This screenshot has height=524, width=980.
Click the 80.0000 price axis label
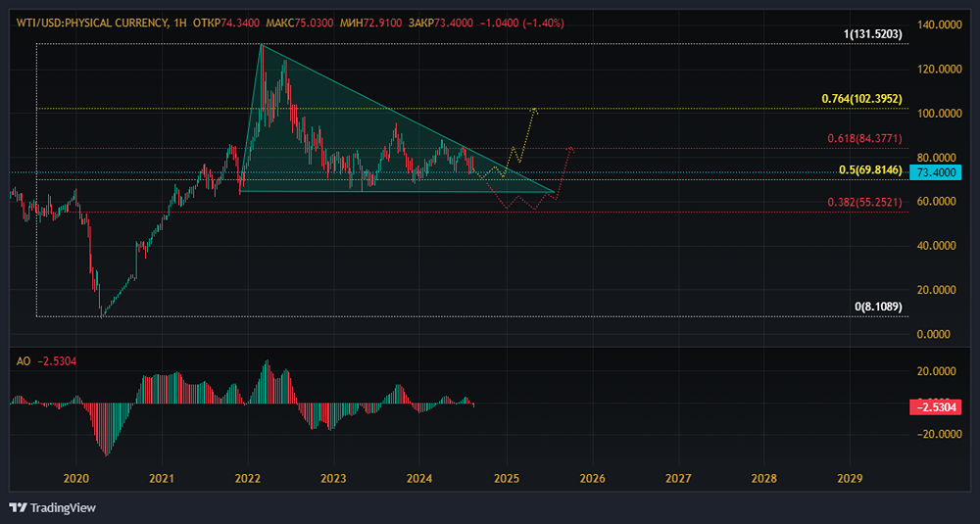(937, 158)
